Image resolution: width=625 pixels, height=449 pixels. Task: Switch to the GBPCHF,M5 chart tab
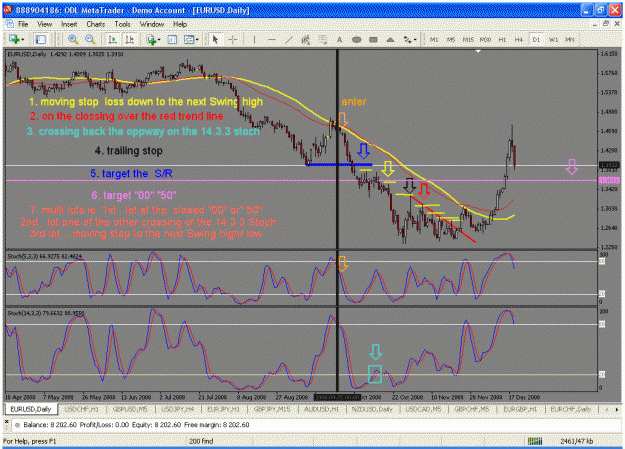pyautogui.click(x=472, y=409)
